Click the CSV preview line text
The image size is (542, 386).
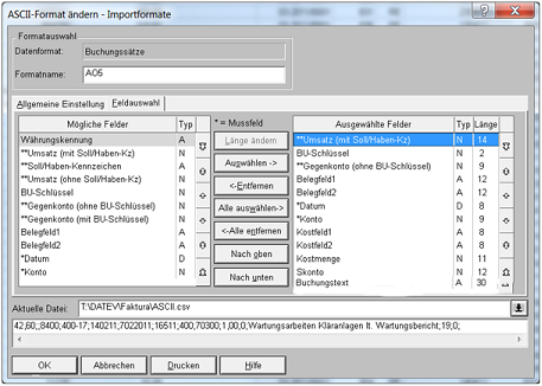tap(237, 326)
